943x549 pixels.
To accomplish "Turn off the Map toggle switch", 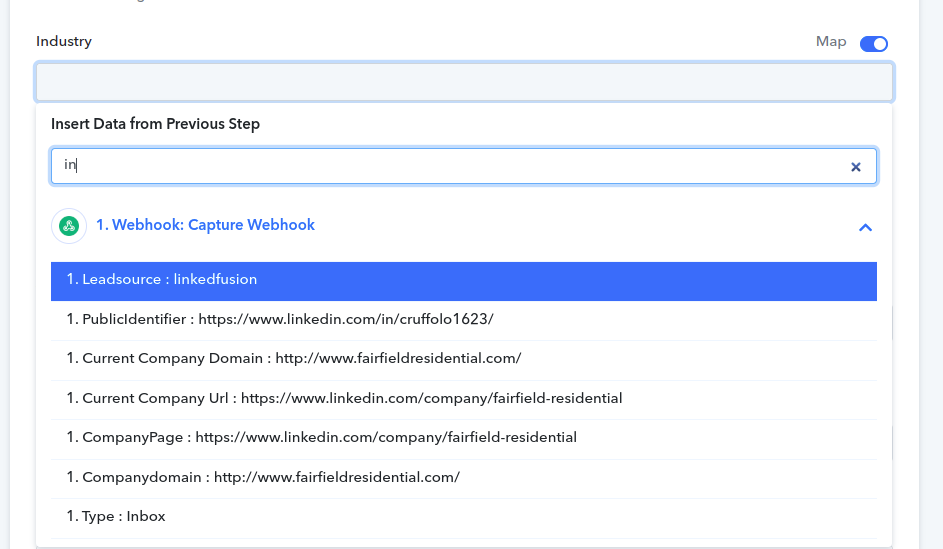I will (873, 44).
